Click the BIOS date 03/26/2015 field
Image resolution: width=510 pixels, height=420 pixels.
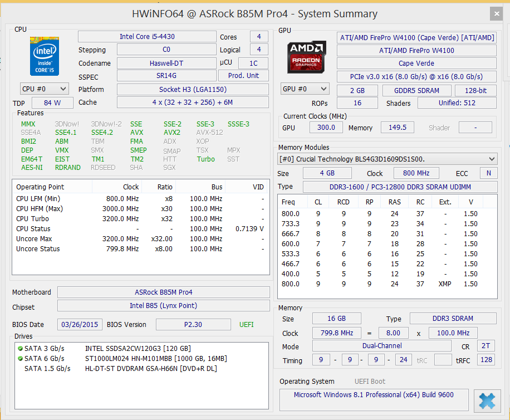click(80, 324)
